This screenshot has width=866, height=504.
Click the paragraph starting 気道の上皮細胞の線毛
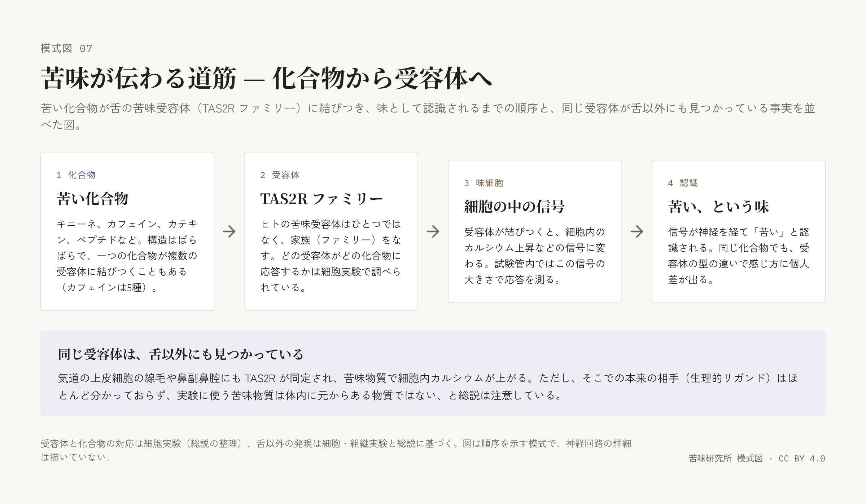pos(428,386)
